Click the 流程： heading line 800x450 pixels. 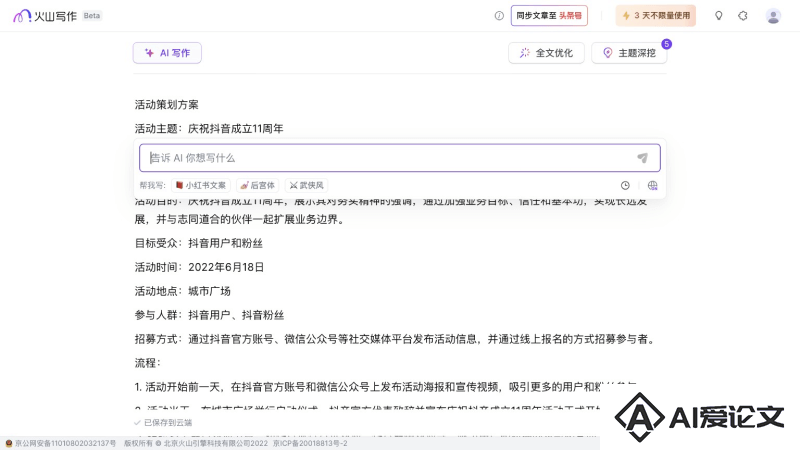pos(148,363)
